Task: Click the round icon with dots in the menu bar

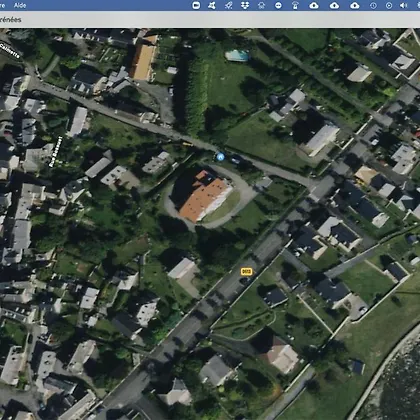Action: (x=278, y=5)
